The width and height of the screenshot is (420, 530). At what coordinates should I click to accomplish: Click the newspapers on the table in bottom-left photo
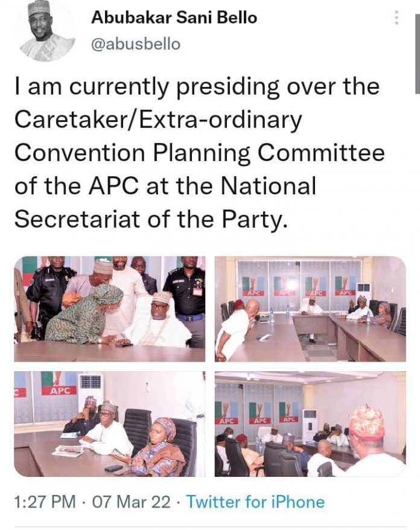point(68,451)
